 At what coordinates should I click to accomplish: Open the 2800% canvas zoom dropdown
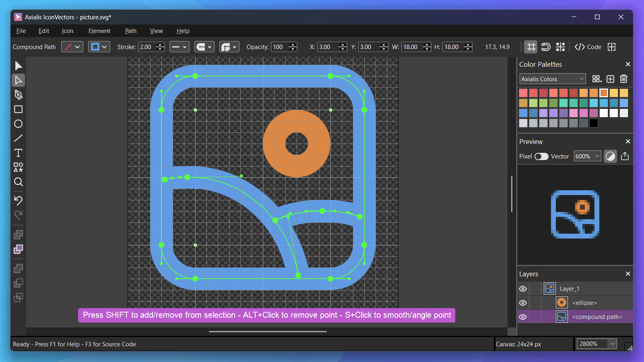pyautogui.click(x=597, y=344)
